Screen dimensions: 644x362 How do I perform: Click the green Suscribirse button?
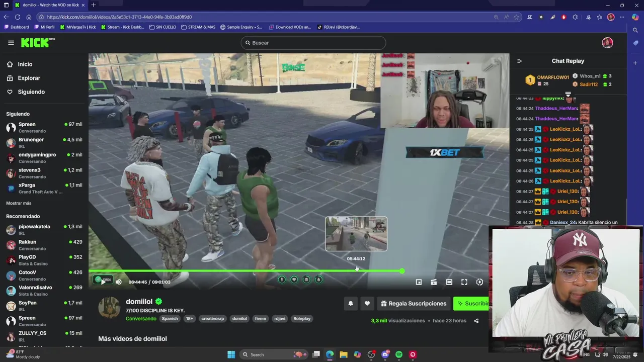(471, 303)
